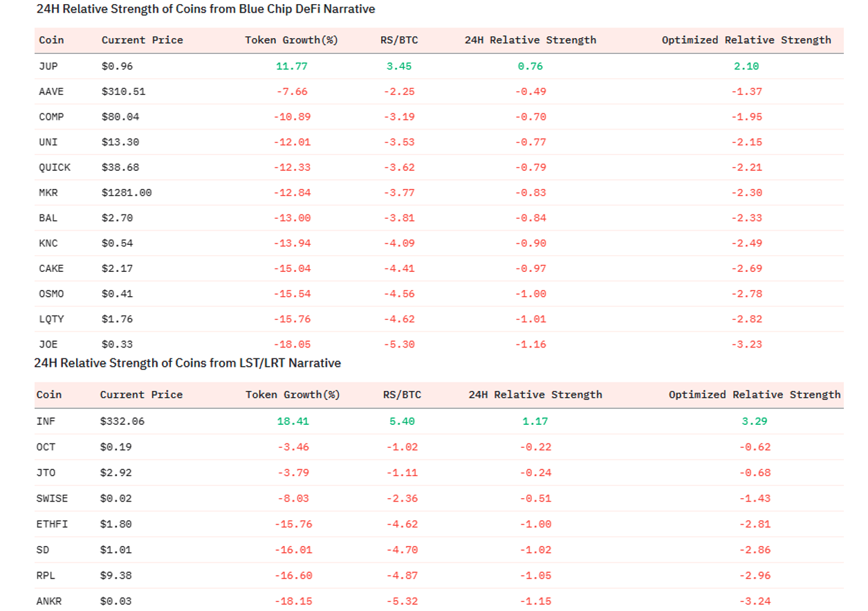Select OSMO price $0.41
868x611 pixels.
(x=117, y=293)
